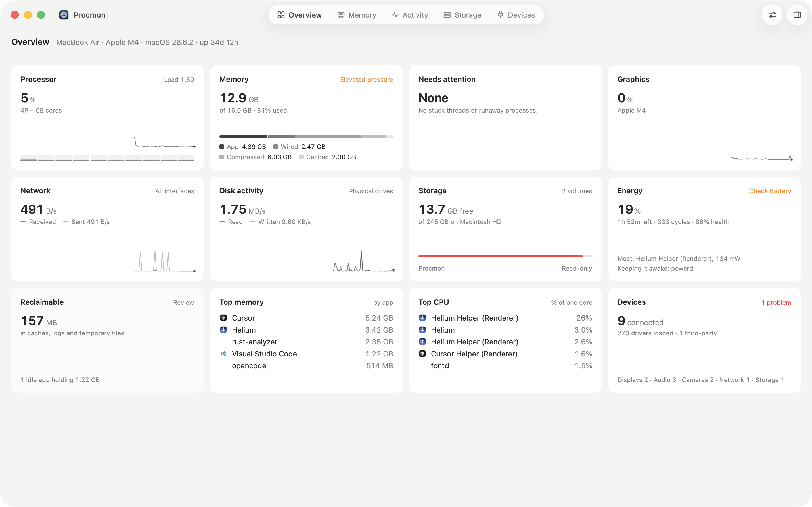
Task: Click the Check Battery link
Action: [x=770, y=191]
